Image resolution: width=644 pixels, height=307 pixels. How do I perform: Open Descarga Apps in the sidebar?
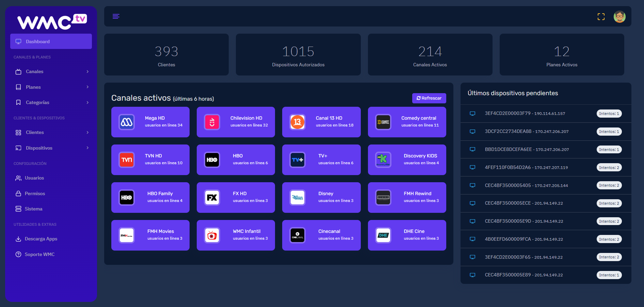point(51,239)
